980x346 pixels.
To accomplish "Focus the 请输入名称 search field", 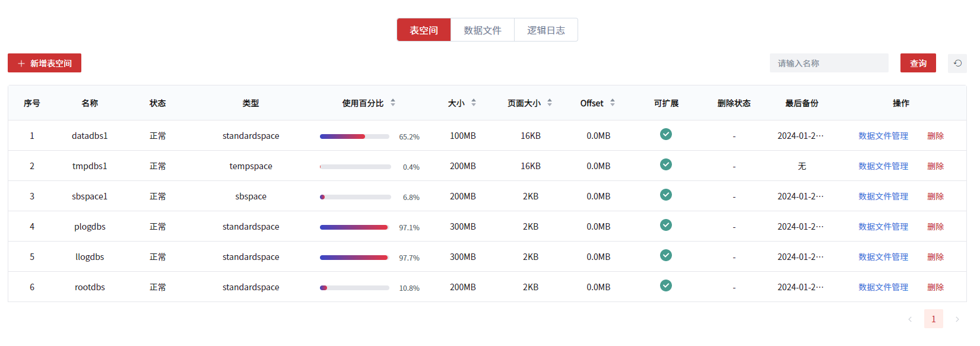I will pos(829,64).
